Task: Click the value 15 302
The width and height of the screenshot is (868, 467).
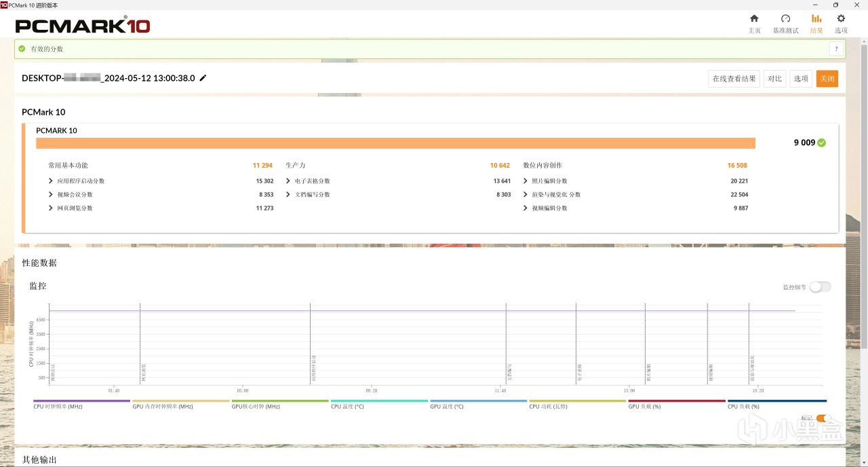Action: pyautogui.click(x=264, y=181)
